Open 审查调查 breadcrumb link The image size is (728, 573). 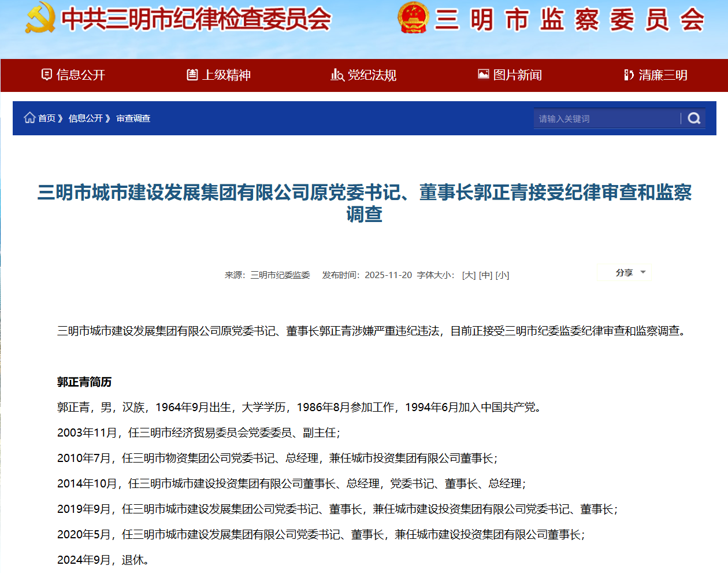tap(133, 119)
